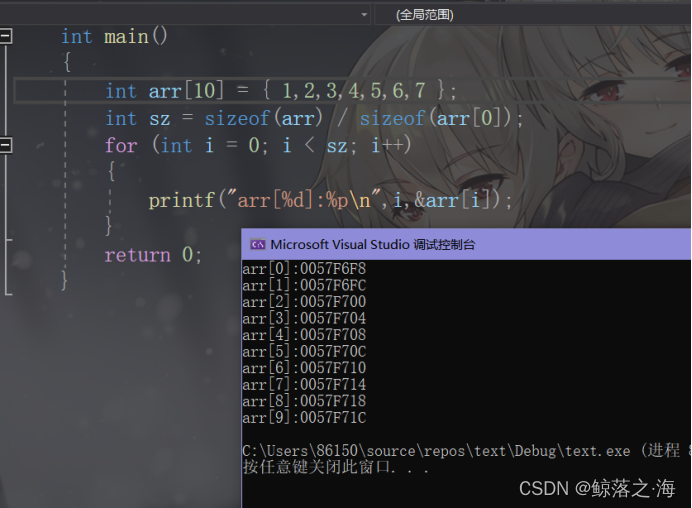Image resolution: width=692 pixels, height=508 pixels.
Task: Click the text.exe path line in console
Action: (x=466, y=451)
